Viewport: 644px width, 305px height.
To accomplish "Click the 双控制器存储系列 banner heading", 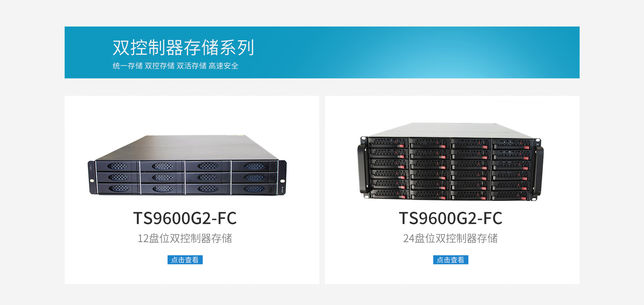I will [x=183, y=47].
